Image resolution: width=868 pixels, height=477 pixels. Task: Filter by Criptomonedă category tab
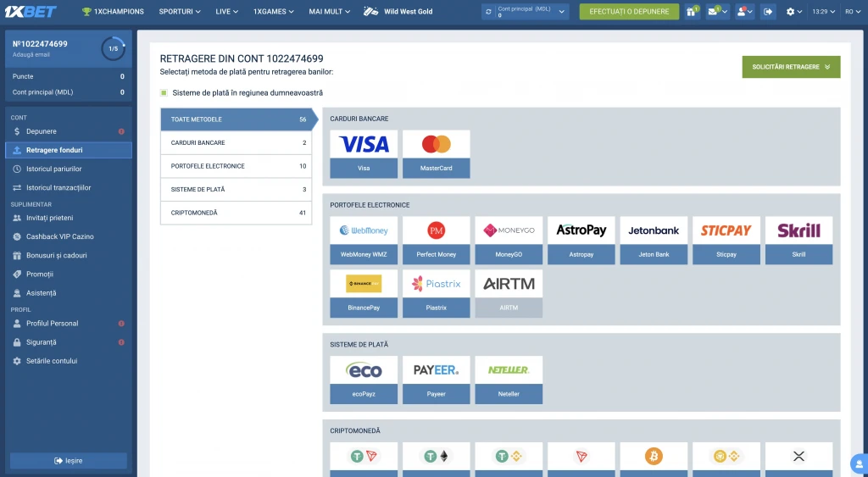(x=236, y=213)
